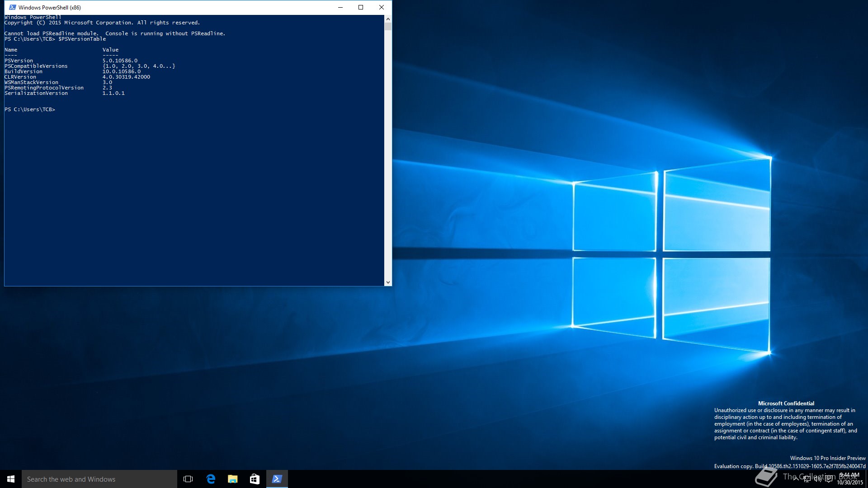Maximize the PowerShell window

(361, 7)
